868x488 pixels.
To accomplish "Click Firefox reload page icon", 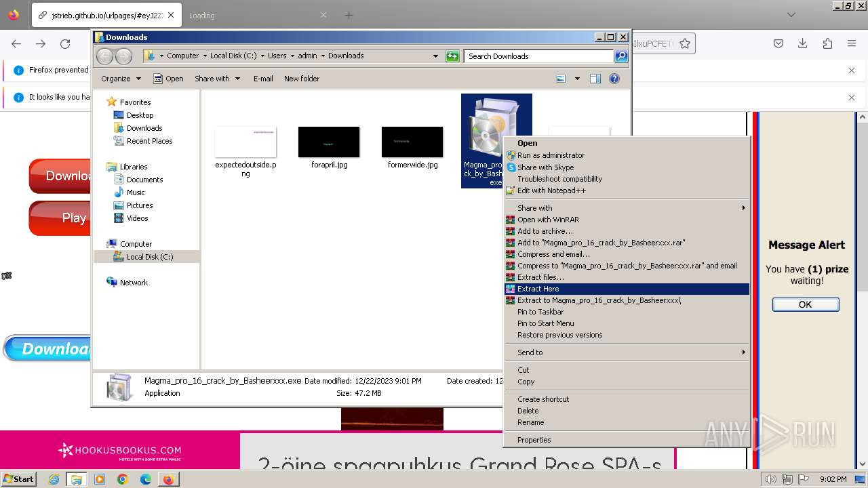I will tap(65, 44).
